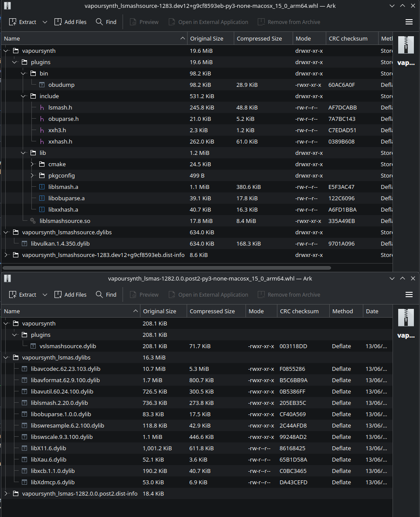Click the archive thumbnail in the lsmashsource window's side panel
Screen dimensions: 420x517
click(406, 45)
